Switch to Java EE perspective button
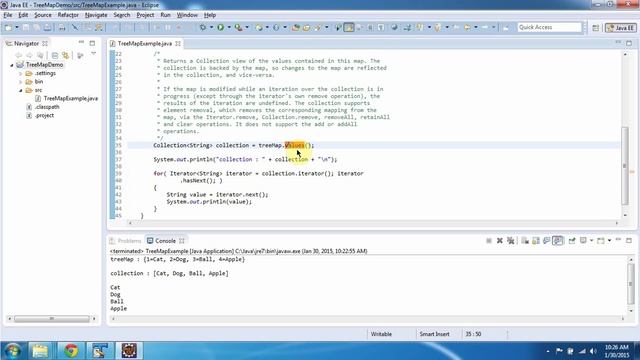Image resolution: width=640 pixels, height=360 pixels. pos(620,28)
